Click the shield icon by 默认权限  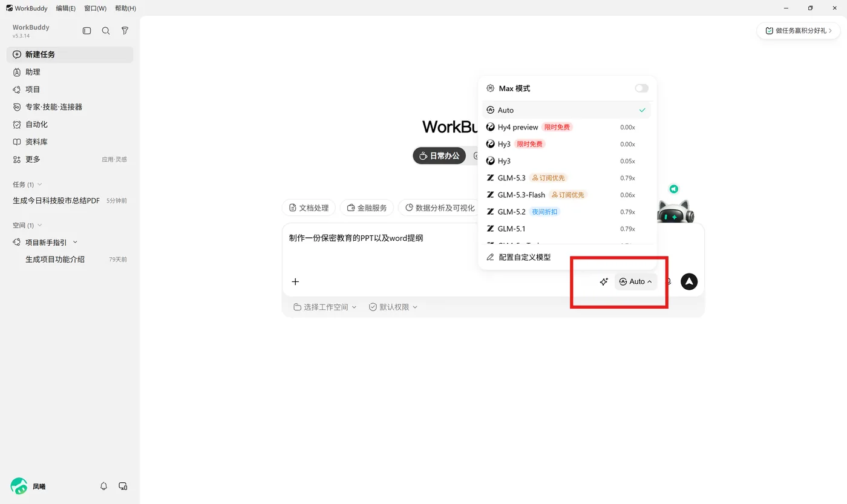[x=373, y=307]
